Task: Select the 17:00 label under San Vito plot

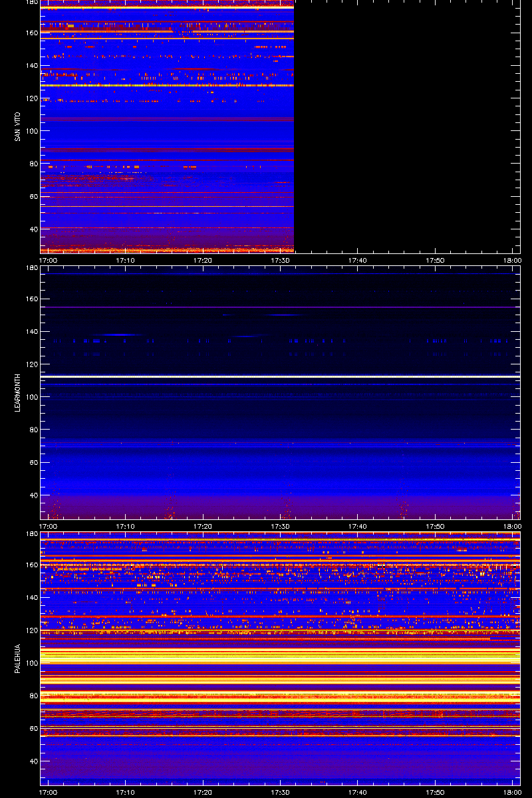Action: click(49, 260)
